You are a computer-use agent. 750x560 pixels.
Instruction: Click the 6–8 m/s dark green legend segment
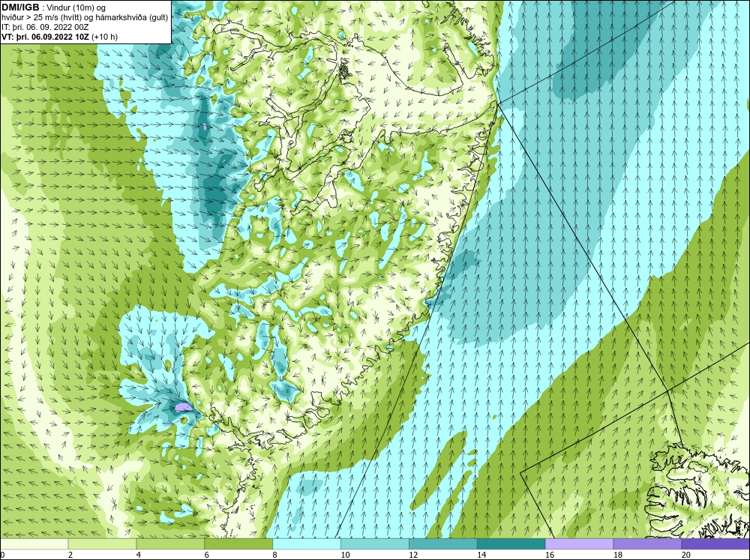(x=238, y=544)
